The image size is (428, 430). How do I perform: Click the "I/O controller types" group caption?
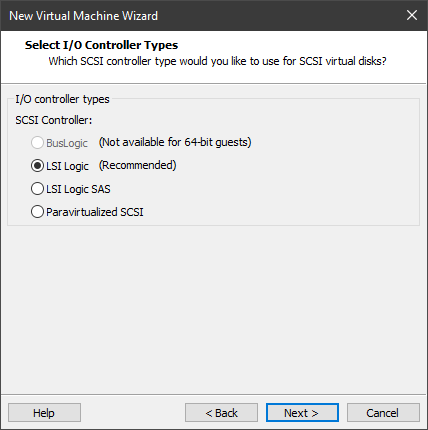click(62, 99)
